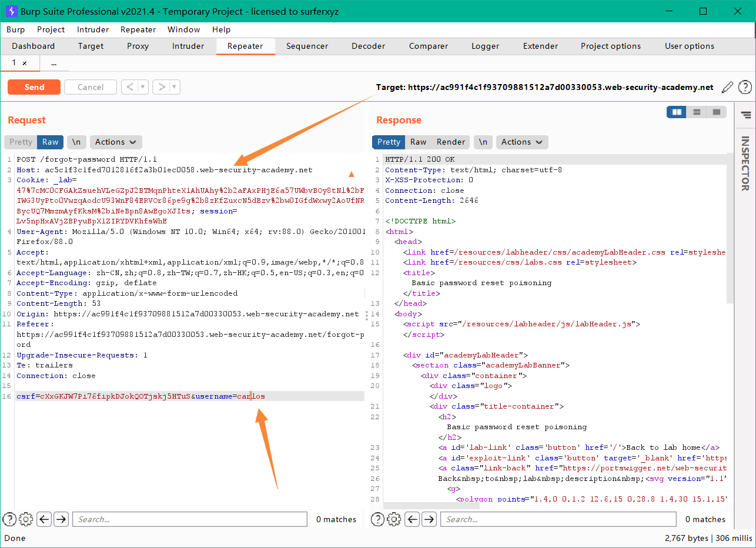Go forward in request history
Viewport: 756px width, 548px height.
(160, 87)
